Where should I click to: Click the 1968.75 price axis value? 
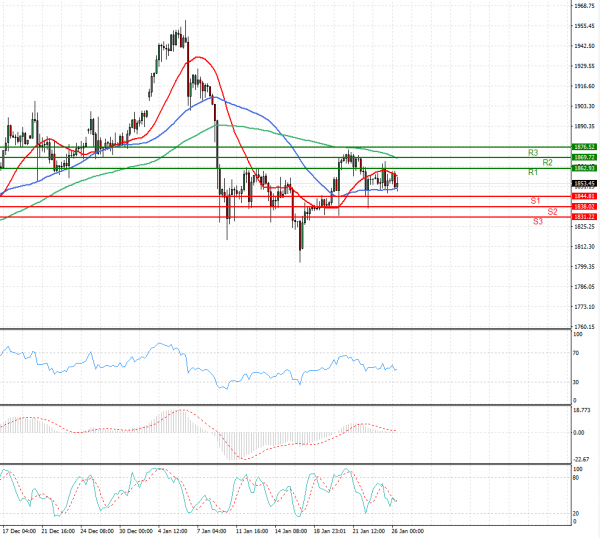pyautogui.click(x=584, y=6)
